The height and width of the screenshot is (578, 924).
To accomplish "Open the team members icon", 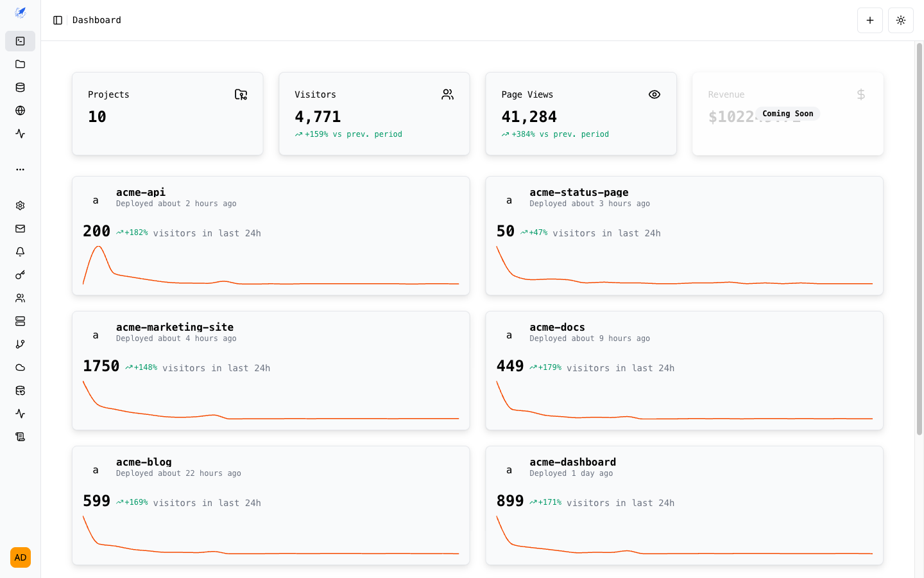I will click(20, 297).
